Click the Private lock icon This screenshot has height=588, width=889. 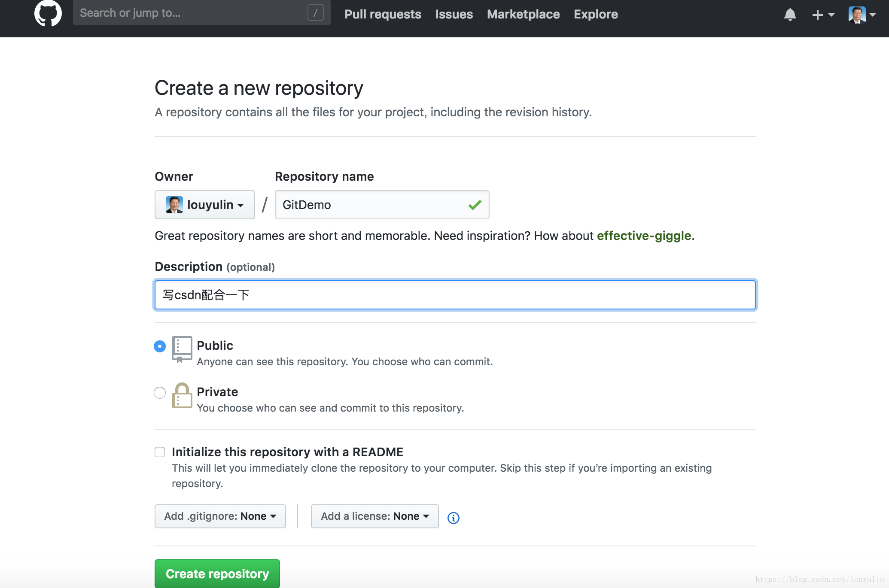tap(182, 396)
